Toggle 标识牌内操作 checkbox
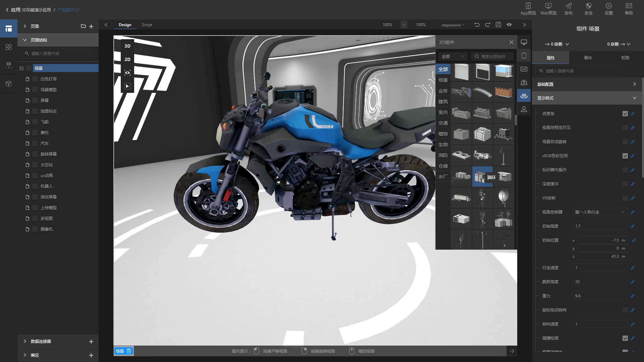This screenshot has width=644, height=362. click(x=625, y=170)
